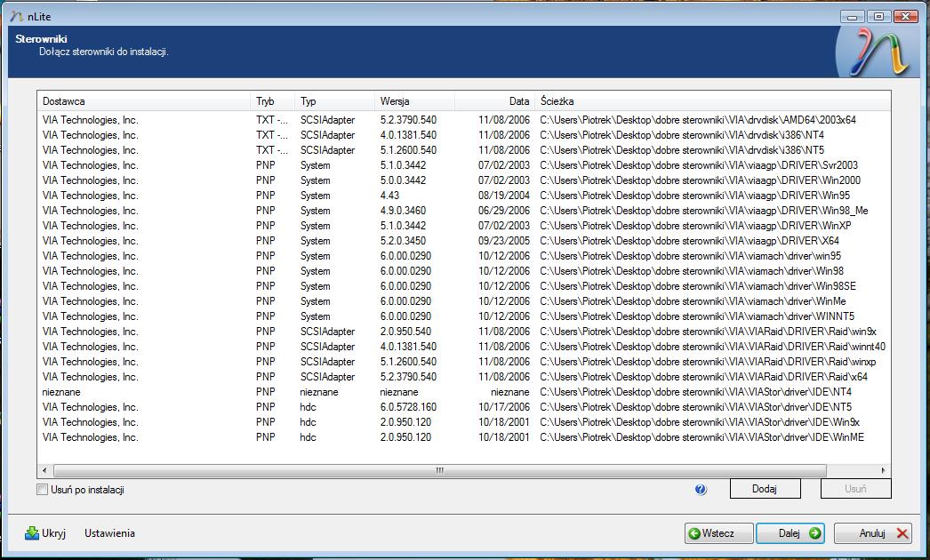Image resolution: width=930 pixels, height=560 pixels.
Task: Sort by the Data column header
Action: tap(494, 100)
